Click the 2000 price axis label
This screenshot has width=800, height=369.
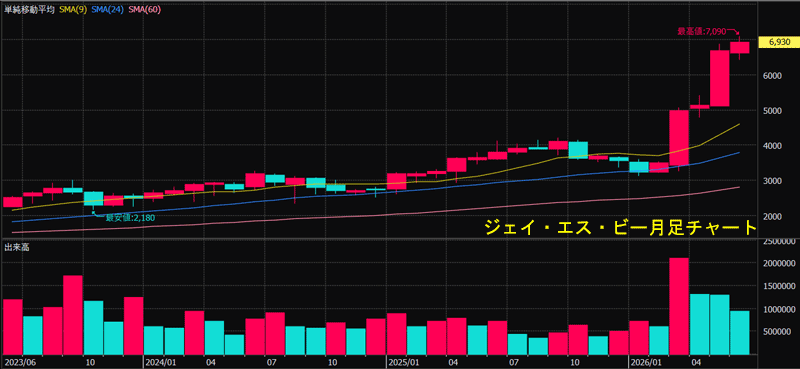(773, 216)
